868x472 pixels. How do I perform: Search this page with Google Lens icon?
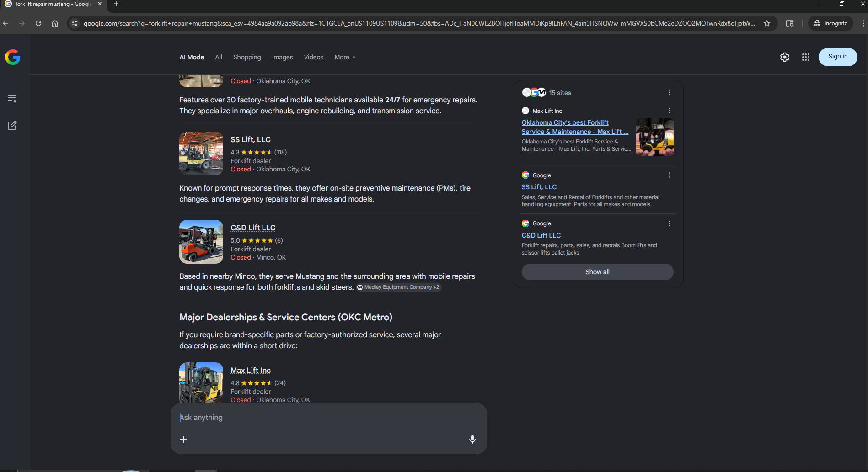[x=790, y=23]
